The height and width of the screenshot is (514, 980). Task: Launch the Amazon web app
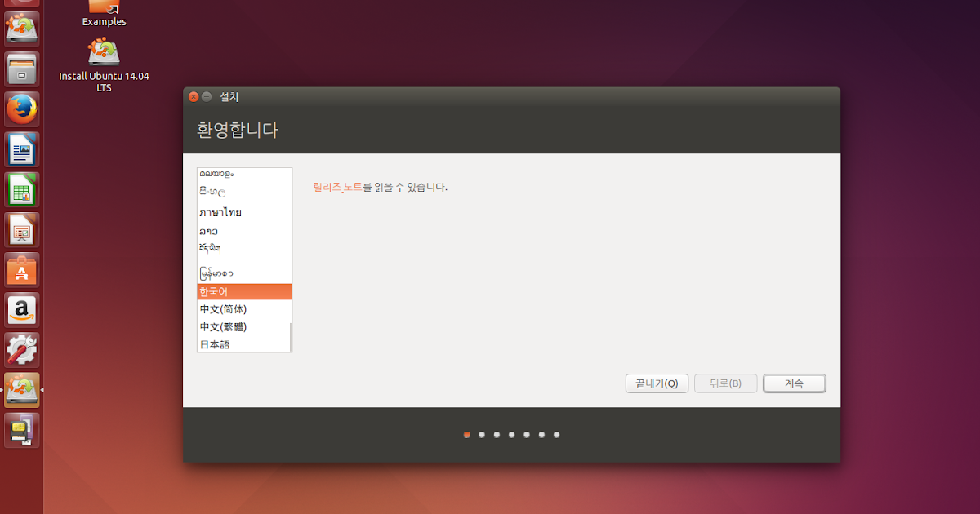point(20,309)
